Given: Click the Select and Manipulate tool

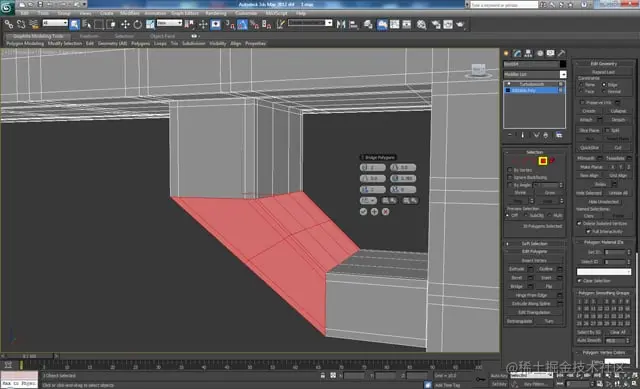Looking at the screenshot, I should point(203,24).
